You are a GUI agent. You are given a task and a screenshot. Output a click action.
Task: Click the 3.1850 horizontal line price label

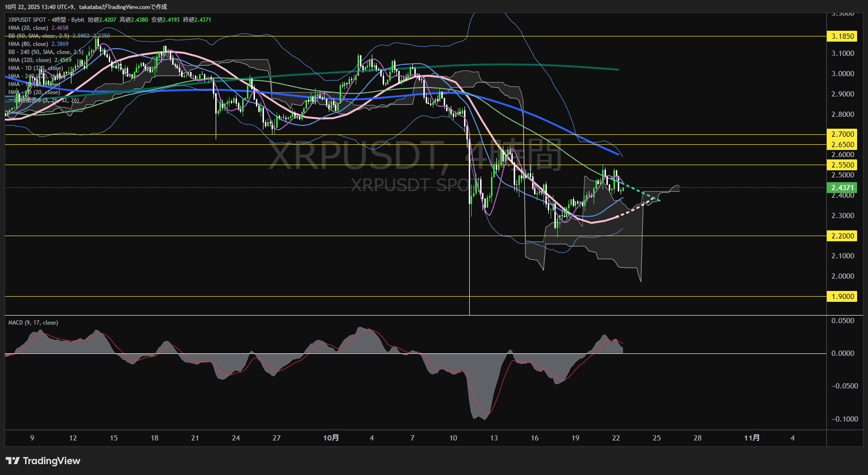[842, 36]
